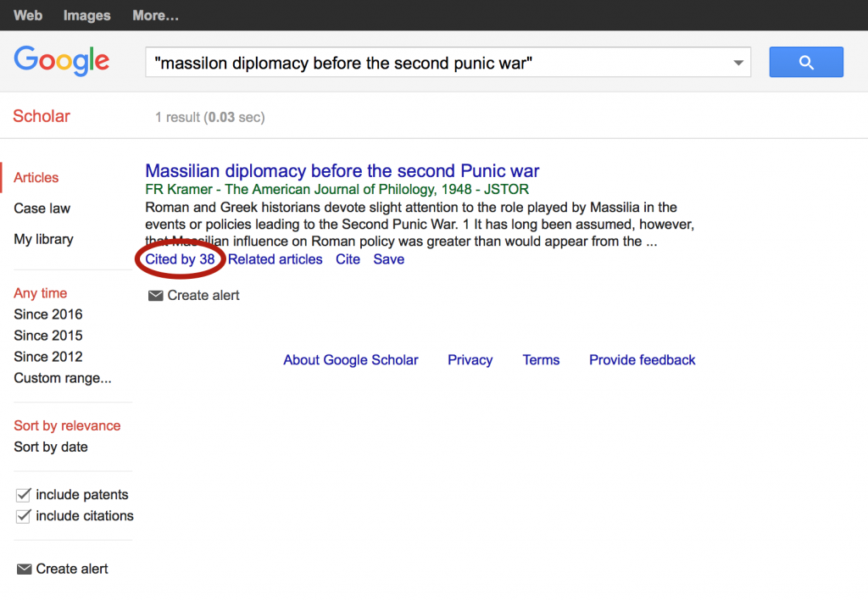Click Related articles under the result
The image size is (868, 600).
tap(275, 259)
